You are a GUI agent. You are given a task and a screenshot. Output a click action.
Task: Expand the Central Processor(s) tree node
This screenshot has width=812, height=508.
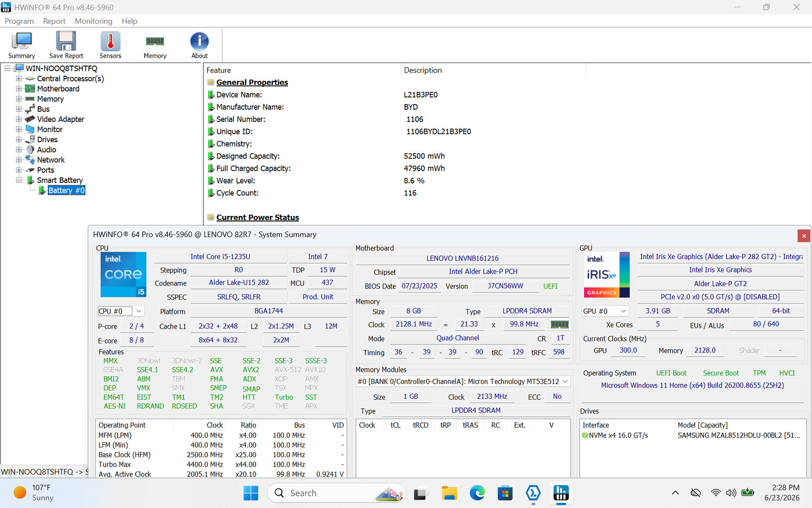[x=19, y=79]
